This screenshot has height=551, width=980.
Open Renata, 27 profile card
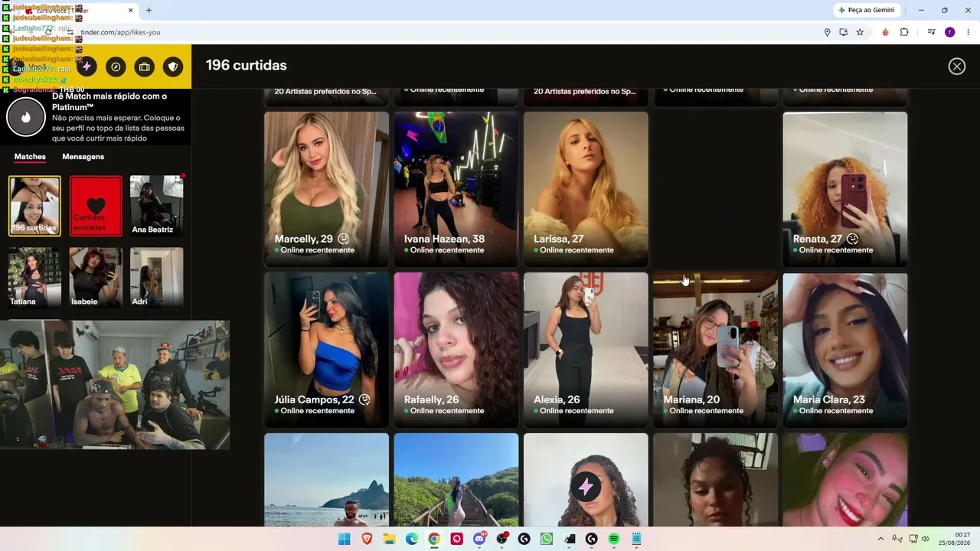point(845,189)
